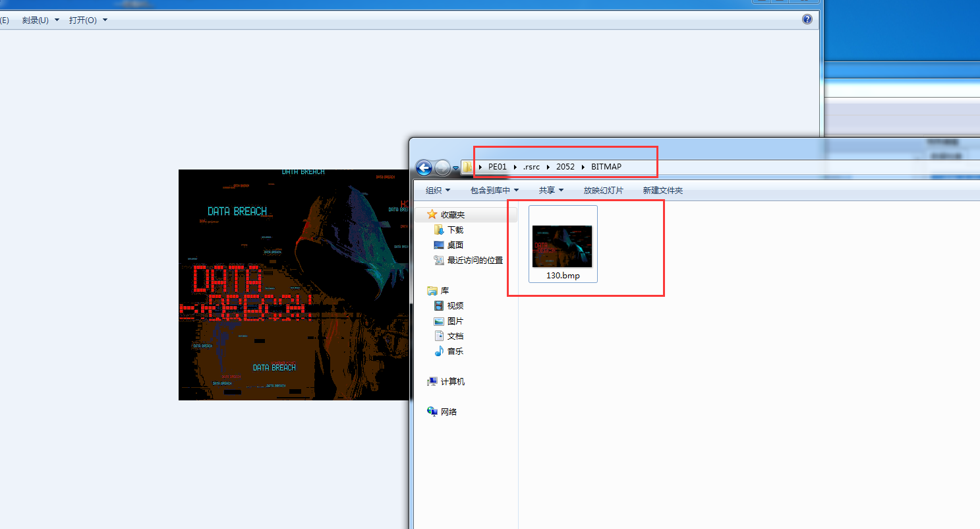Screen dimensions: 980x529
Task: Click the Explorer forward navigation arrow
Action: point(442,168)
